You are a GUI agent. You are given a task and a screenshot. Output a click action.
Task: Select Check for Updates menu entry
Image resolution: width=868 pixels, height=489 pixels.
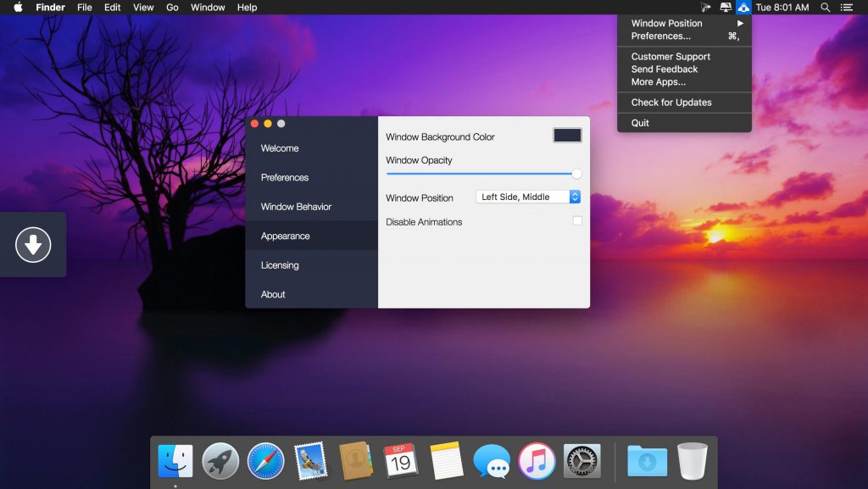tap(671, 103)
